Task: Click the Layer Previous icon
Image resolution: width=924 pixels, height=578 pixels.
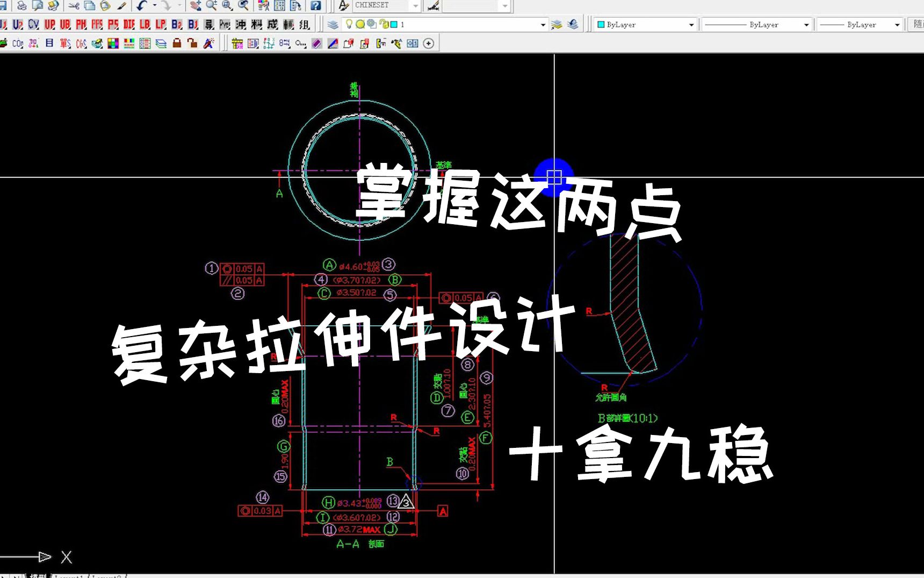Action: coord(573,25)
